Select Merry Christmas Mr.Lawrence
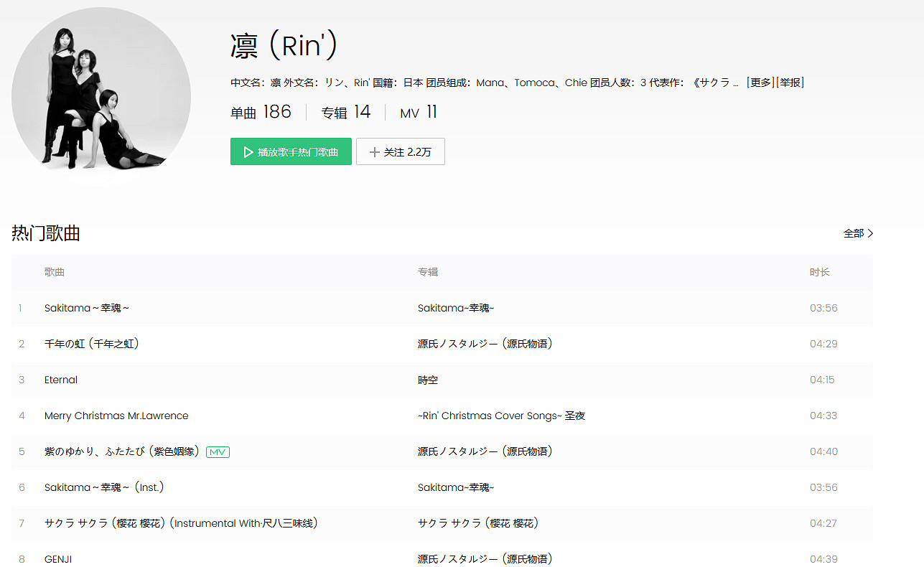The width and height of the screenshot is (924, 567). 116,415
